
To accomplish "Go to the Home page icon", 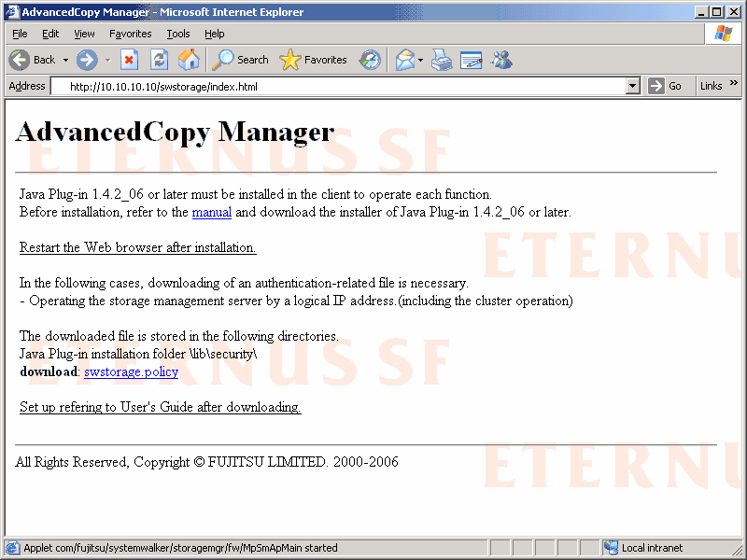I will (189, 60).
